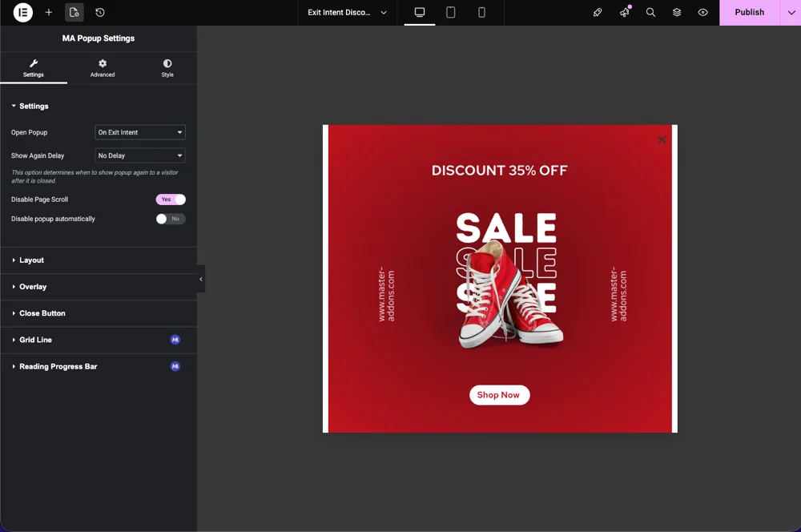
Task: Expand the Layout section
Action: [98, 260]
